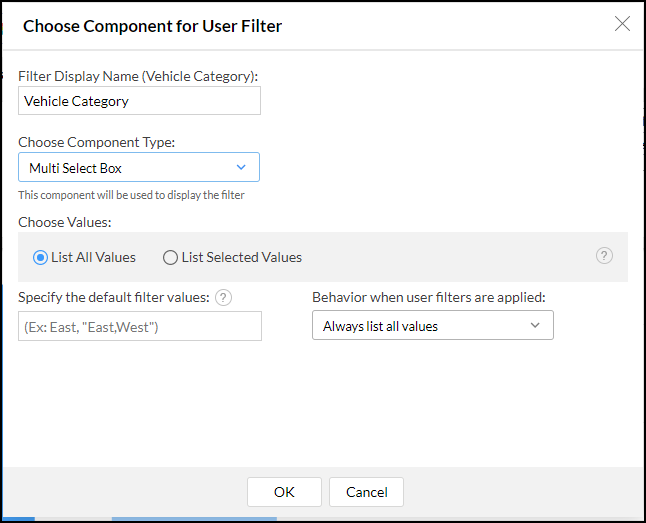Select the List All Values radio button
Image resolution: width=646 pixels, height=523 pixels.
[40, 258]
